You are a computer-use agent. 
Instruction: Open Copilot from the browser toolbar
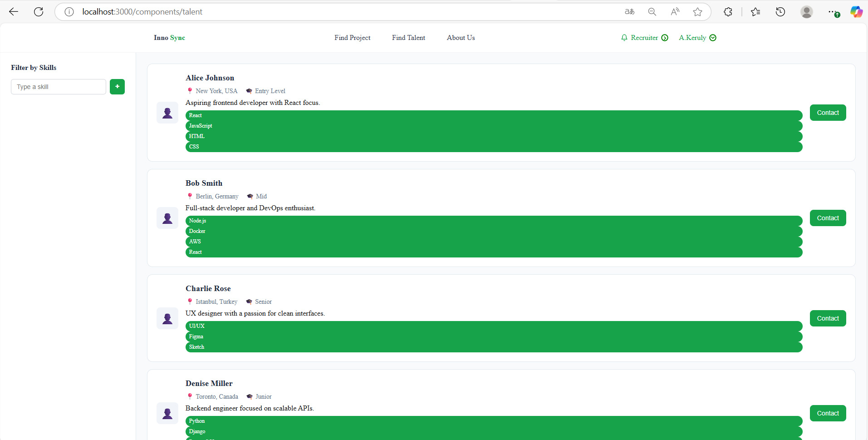[x=856, y=11]
